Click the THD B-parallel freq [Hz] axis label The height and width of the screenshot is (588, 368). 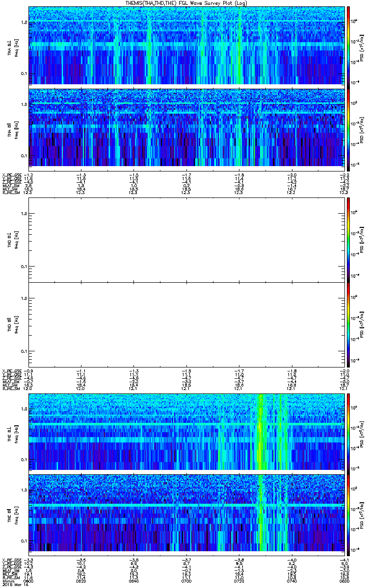click(x=16, y=325)
